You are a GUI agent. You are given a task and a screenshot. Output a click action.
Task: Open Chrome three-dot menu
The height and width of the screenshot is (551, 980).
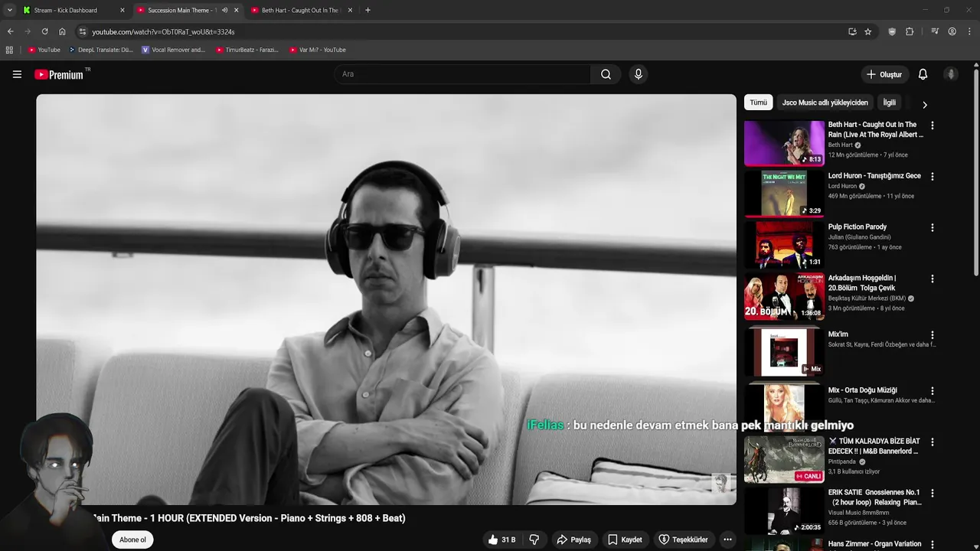(969, 31)
